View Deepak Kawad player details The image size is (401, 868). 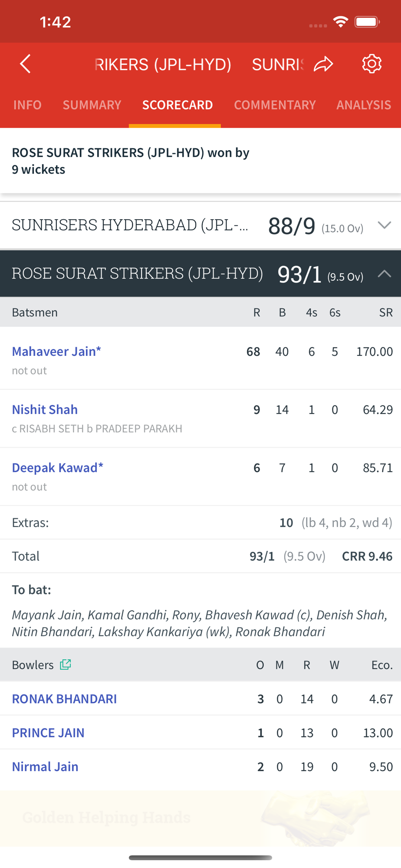pyautogui.click(x=58, y=467)
